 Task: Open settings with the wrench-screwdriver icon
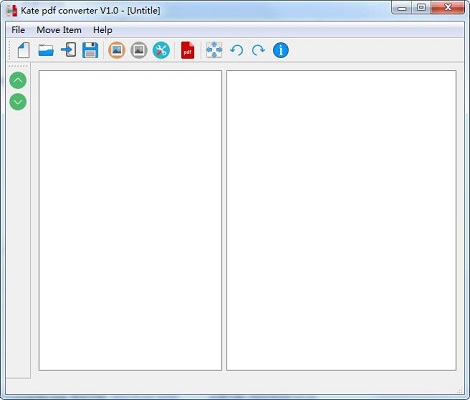click(161, 50)
